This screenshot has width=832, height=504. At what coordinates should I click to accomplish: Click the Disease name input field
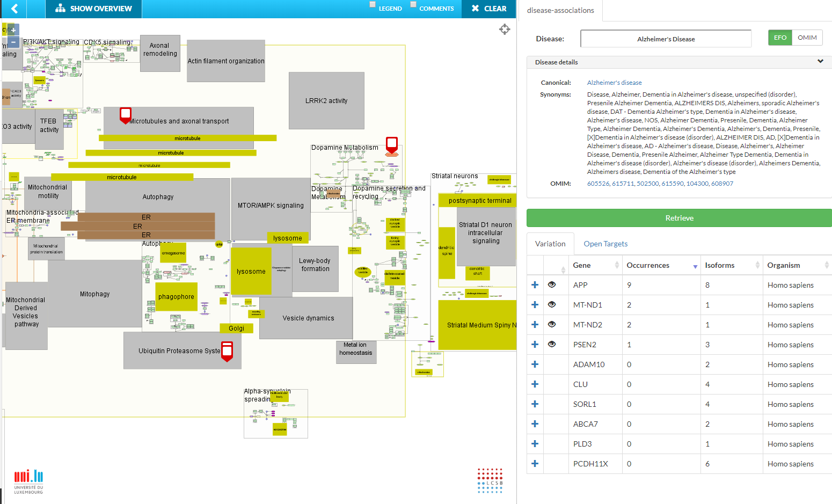(x=666, y=38)
